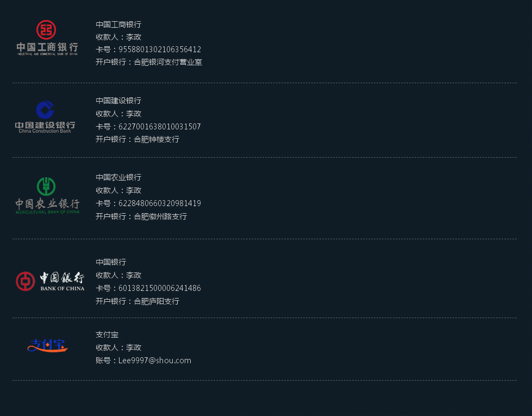Click the Alipay account Lee9997@shou.com

[154, 361]
